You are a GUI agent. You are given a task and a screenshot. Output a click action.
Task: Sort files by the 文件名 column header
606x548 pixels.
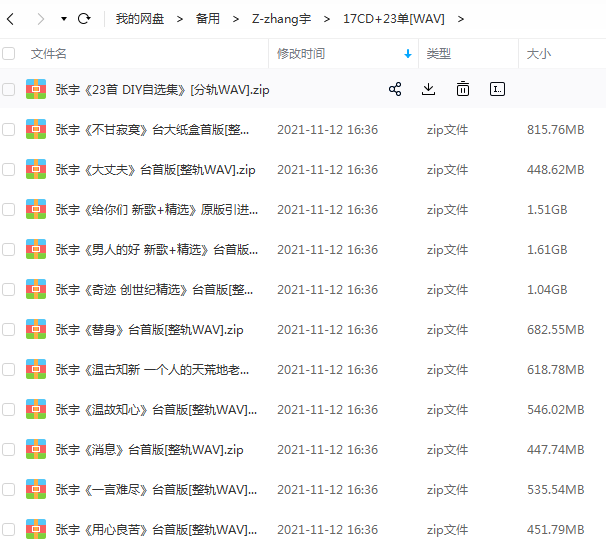49,54
